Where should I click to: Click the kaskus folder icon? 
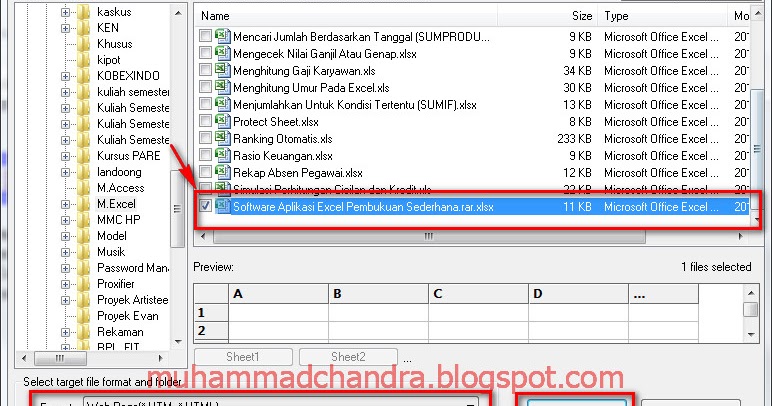[84, 12]
